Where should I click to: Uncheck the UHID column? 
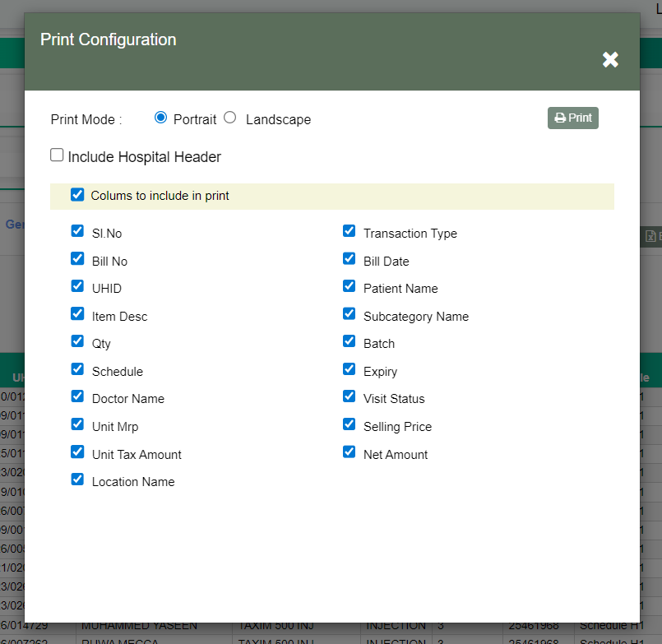click(x=77, y=285)
